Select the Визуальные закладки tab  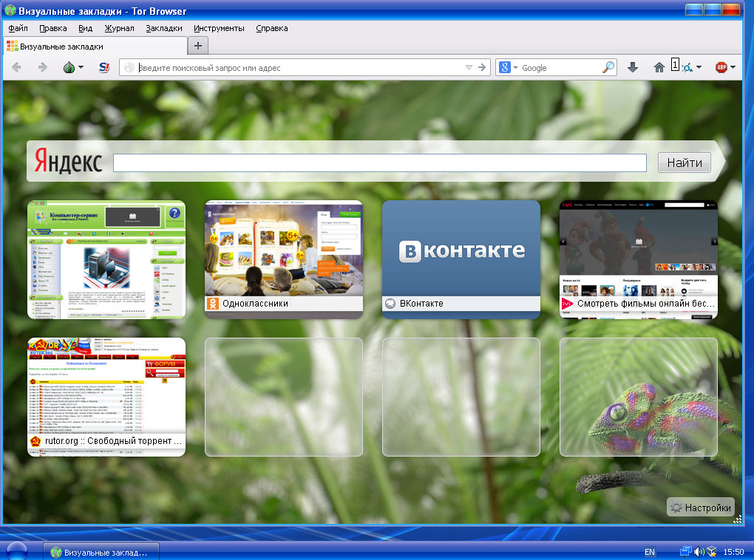95,46
